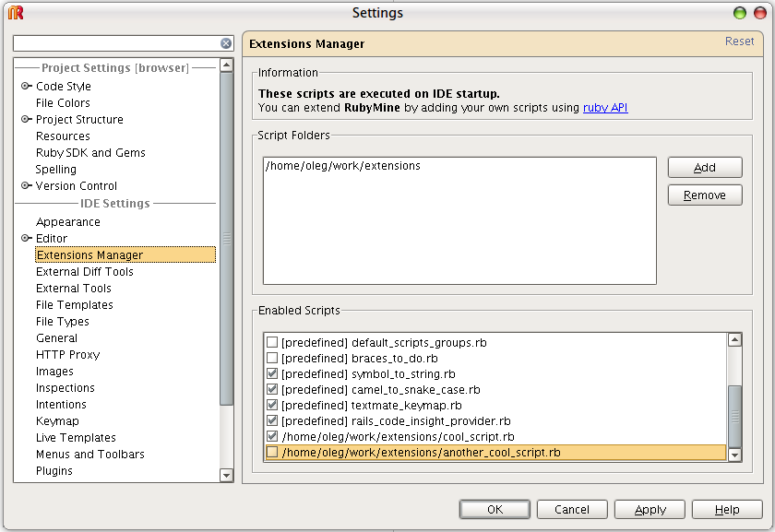Viewport: 775px width, 532px height.
Task: Open Help for this dialog
Action: (727, 509)
